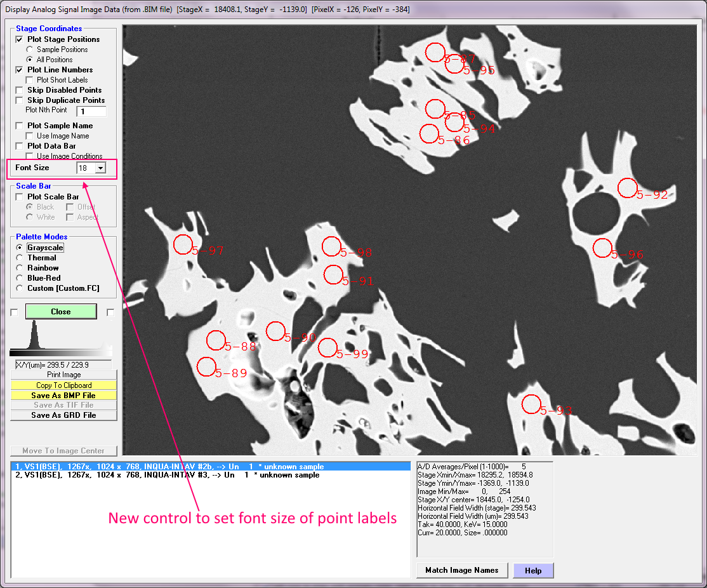Click the Save As BMP File button
The image size is (707, 588).
pos(63,395)
